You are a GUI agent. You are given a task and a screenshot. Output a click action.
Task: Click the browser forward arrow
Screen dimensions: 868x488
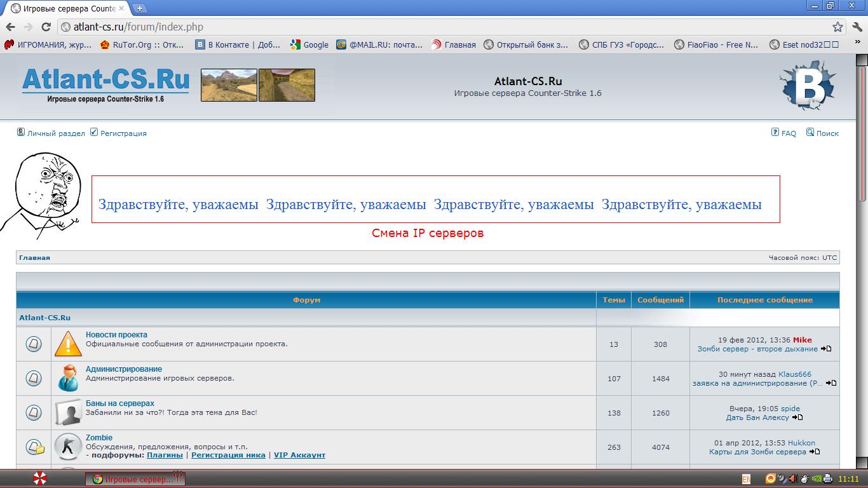click(28, 27)
